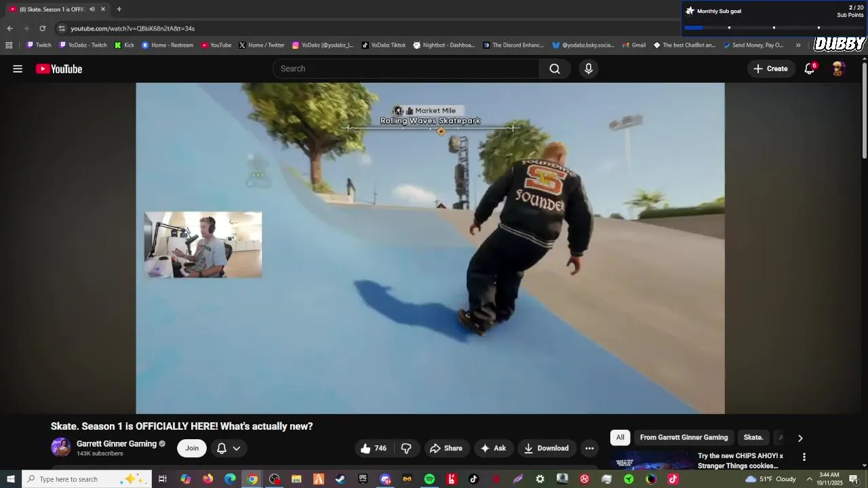Screen dimensions: 868x488
Task: Click the video title text
Action: (182, 426)
